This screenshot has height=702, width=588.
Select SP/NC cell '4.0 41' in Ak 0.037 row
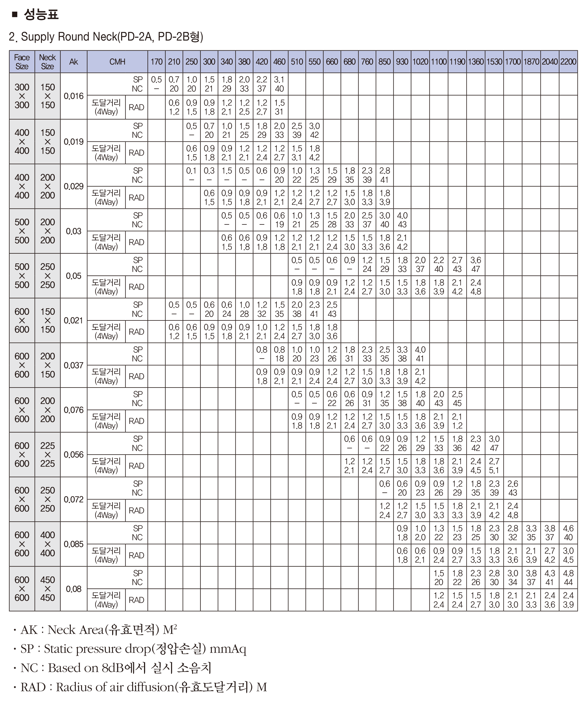pyautogui.click(x=420, y=354)
